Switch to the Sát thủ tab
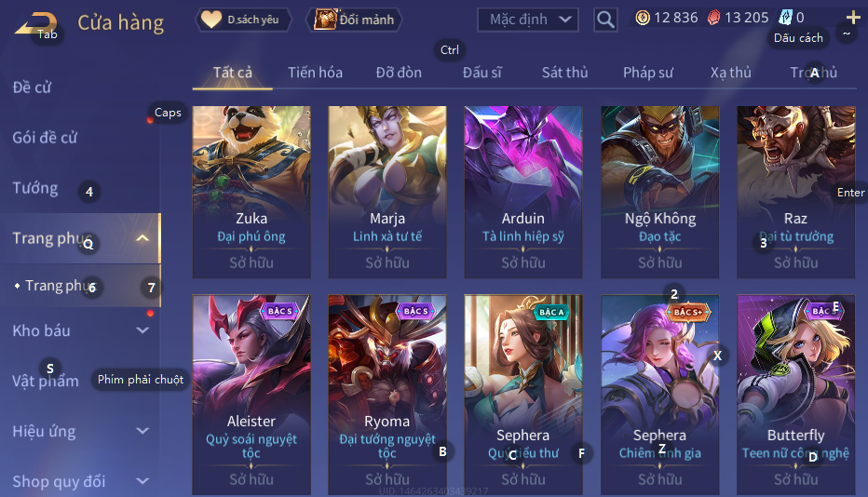The width and height of the screenshot is (868, 497). coord(564,73)
